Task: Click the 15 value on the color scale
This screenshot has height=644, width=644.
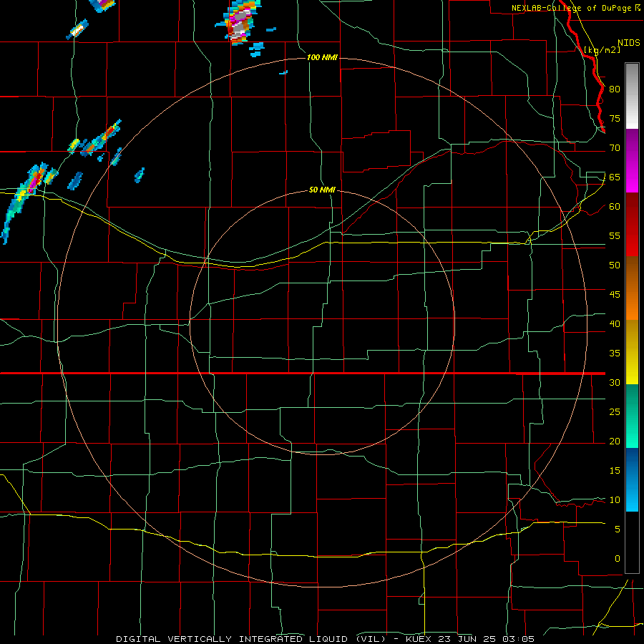Action: click(x=615, y=471)
